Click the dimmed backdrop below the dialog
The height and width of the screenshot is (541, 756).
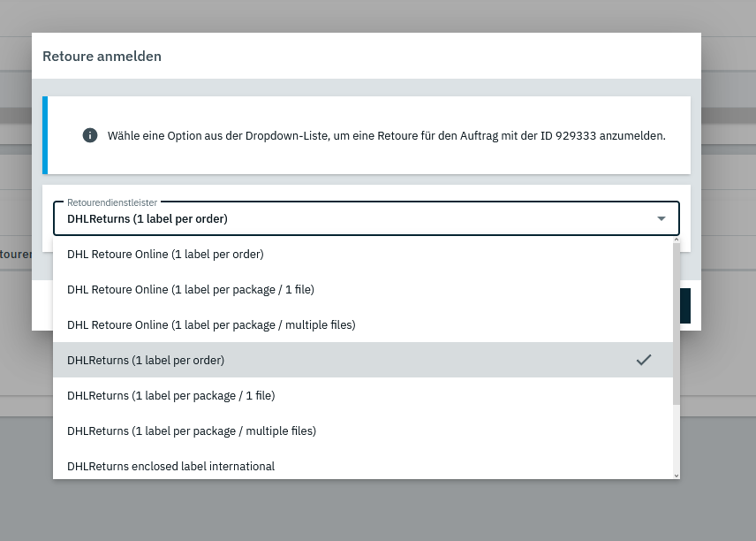point(378,513)
